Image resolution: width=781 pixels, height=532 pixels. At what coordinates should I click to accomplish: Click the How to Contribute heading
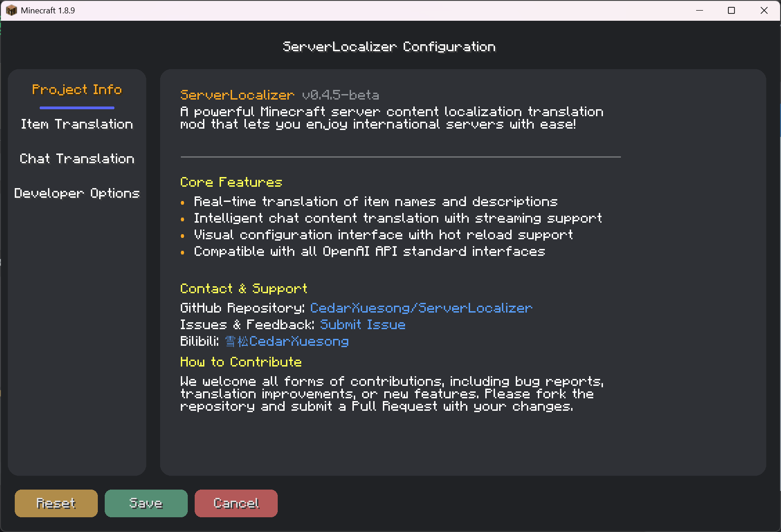[241, 362]
